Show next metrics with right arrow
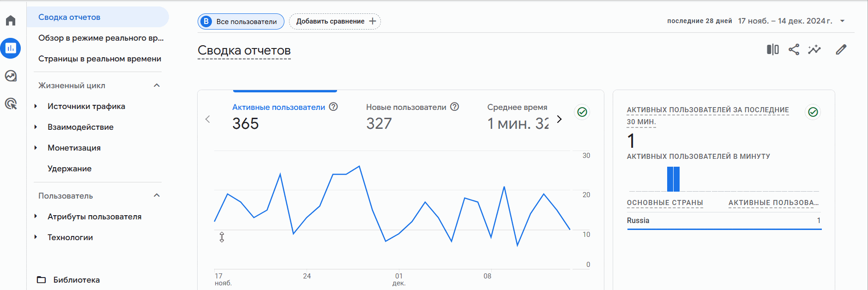Viewport: 868px width, 290px height. (559, 119)
